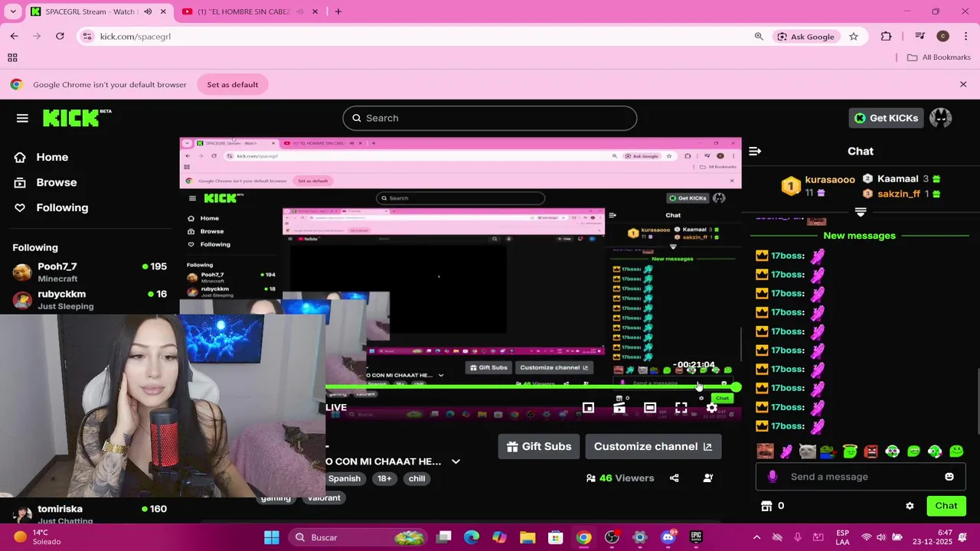
Task: Click the mini player icon
Action: (588, 408)
